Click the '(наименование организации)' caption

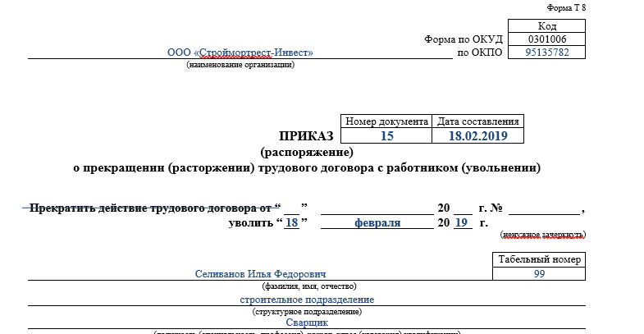click(x=240, y=65)
